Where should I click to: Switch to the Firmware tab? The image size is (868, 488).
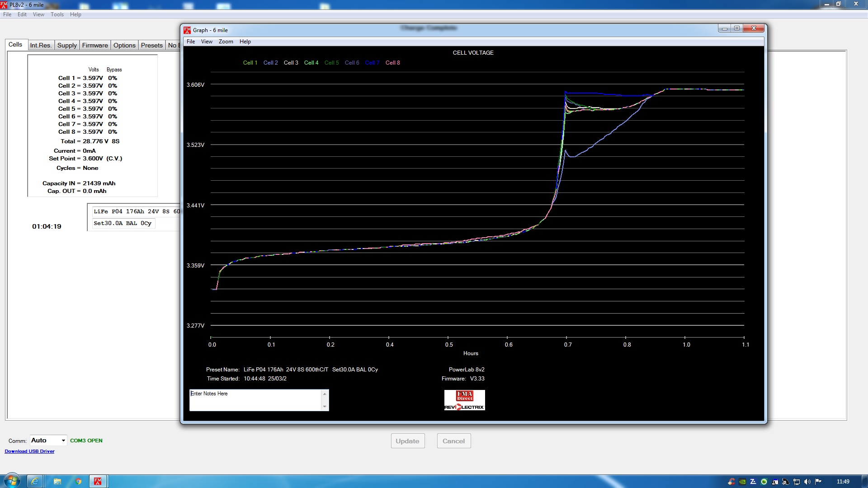[95, 45]
